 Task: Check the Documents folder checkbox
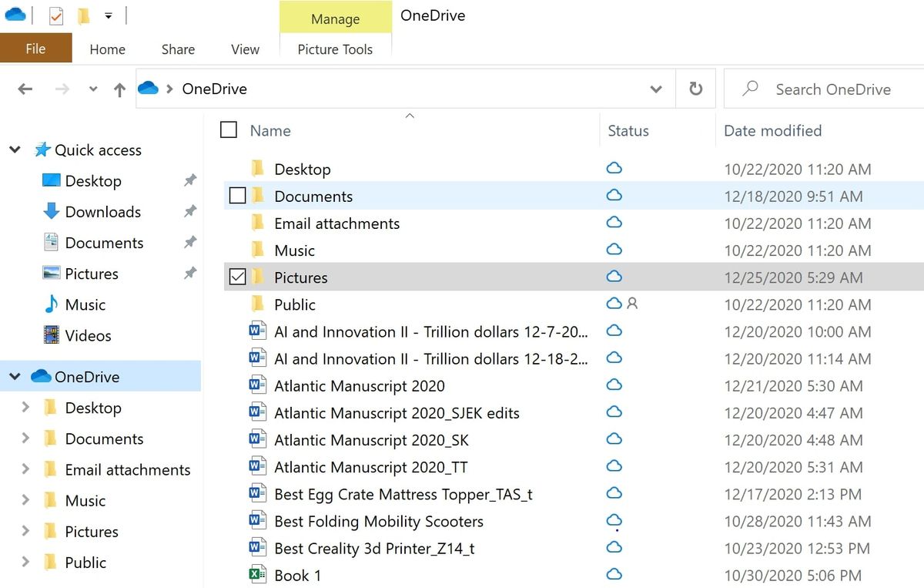coord(237,196)
